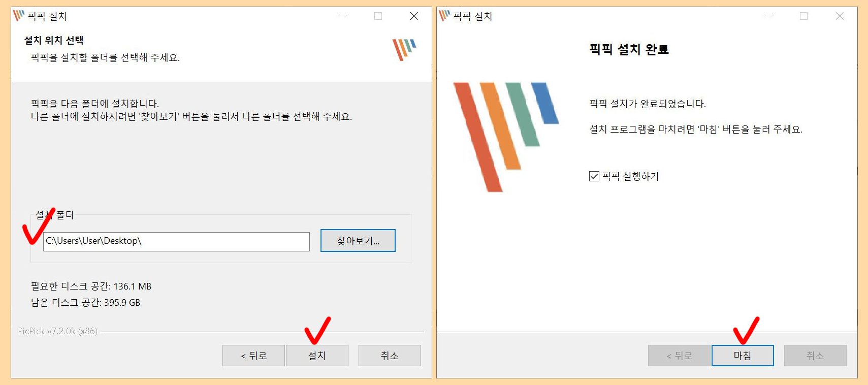Click the greyed 취소 button in the completion window
The image size is (868, 385).
[x=815, y=356]
